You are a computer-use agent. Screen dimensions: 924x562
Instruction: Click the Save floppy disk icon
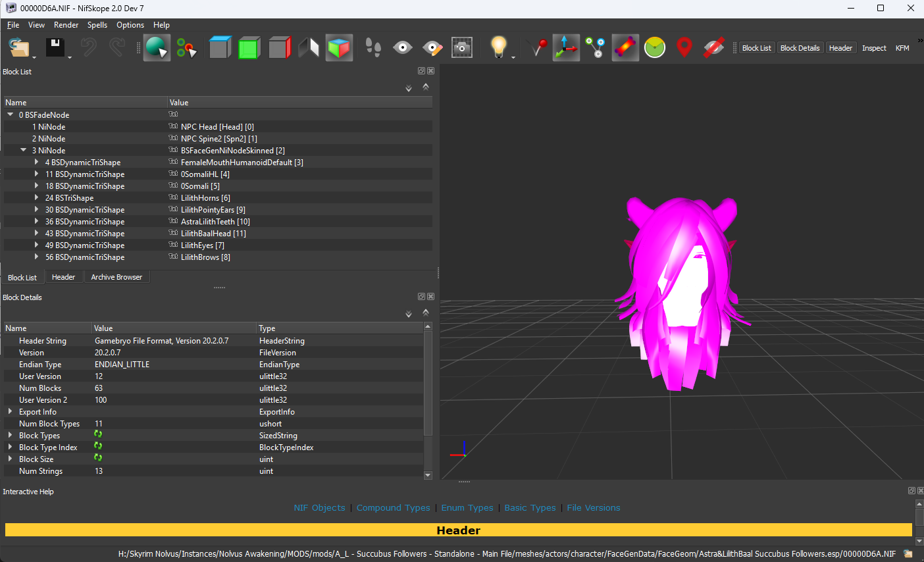click(54, 48)
